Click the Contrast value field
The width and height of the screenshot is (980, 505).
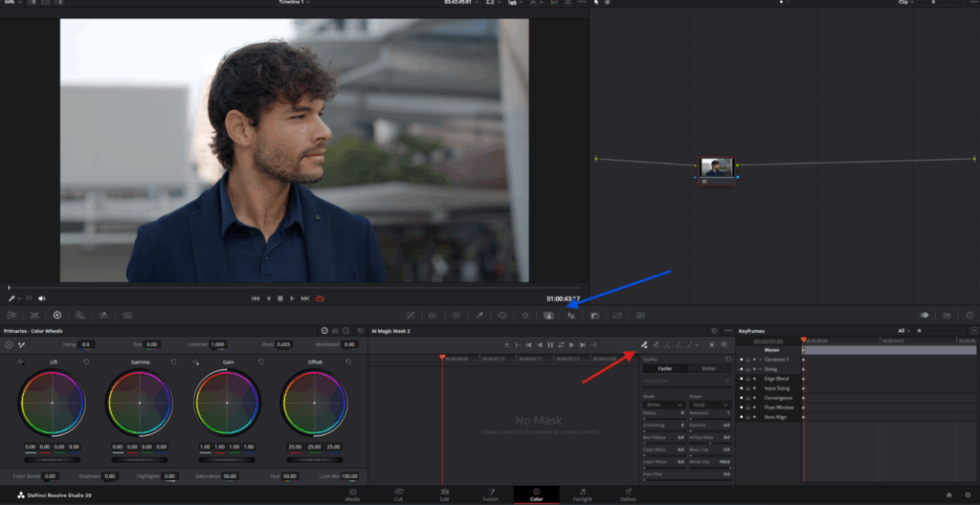pyautogui.click(x=217, y=344)
